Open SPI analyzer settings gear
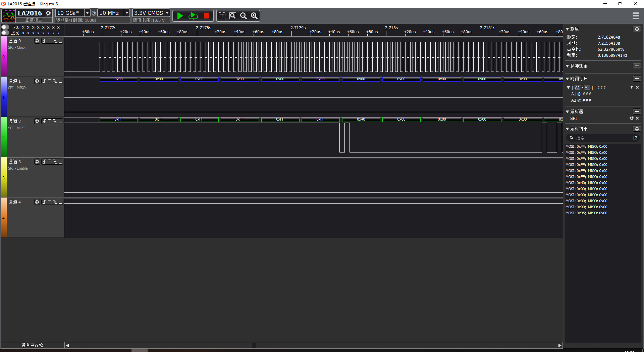 (632, 118)
